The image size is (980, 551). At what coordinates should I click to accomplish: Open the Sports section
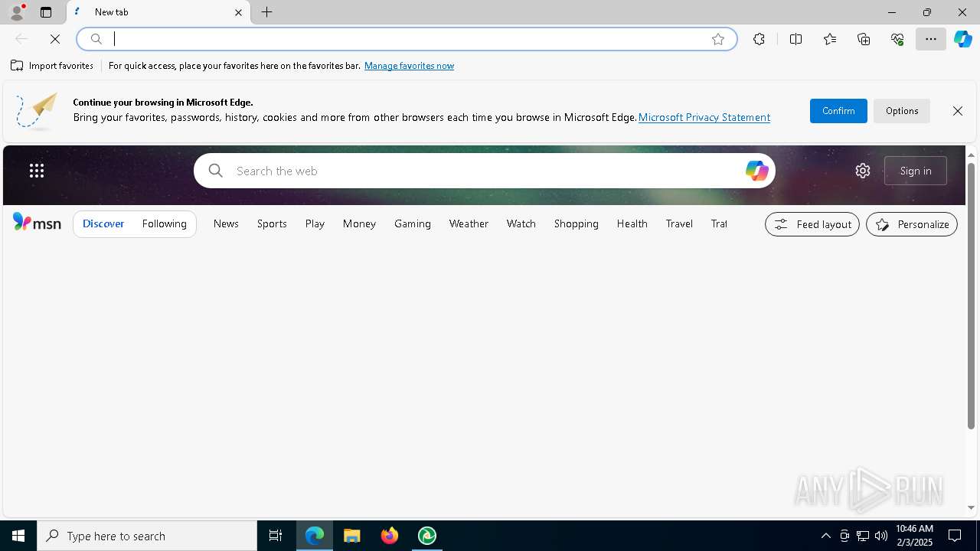tap(272, 223)
